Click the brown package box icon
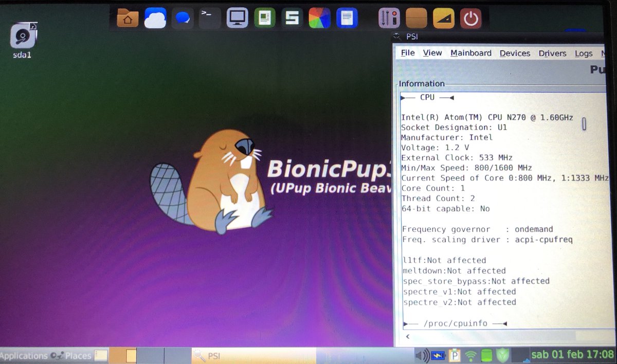Viewport: 617px width, 364px height. (416, 19)
